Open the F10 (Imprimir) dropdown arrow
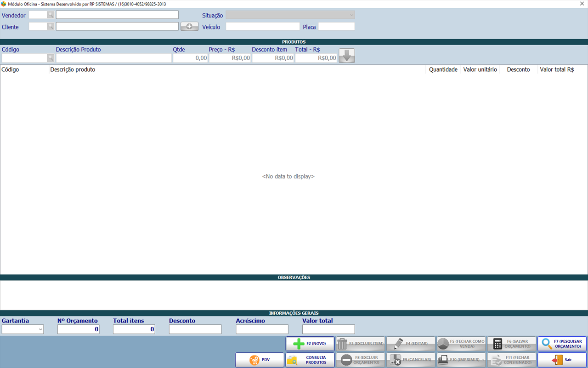The image size is (588, 368). (x=483, y=360)
